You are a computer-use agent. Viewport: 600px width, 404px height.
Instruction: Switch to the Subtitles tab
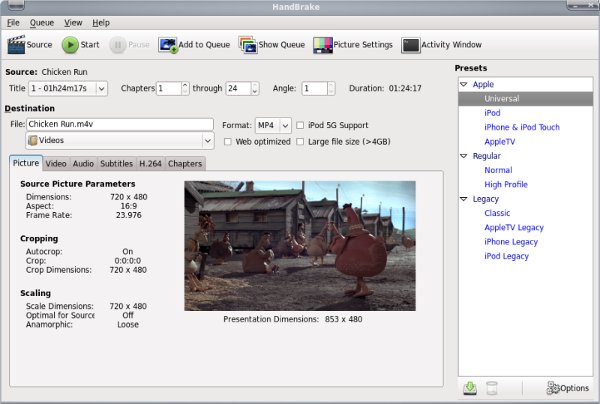tap(116, 163)
